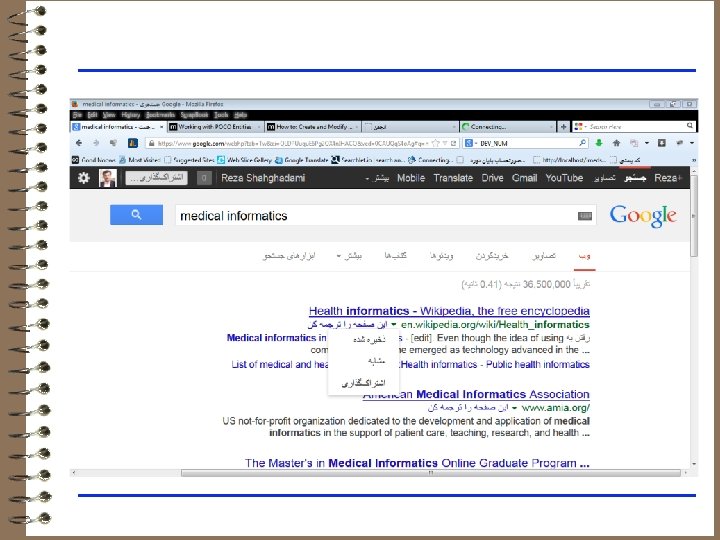Click اشتراک‌گذاری share button in top bar

pos(157,178)
